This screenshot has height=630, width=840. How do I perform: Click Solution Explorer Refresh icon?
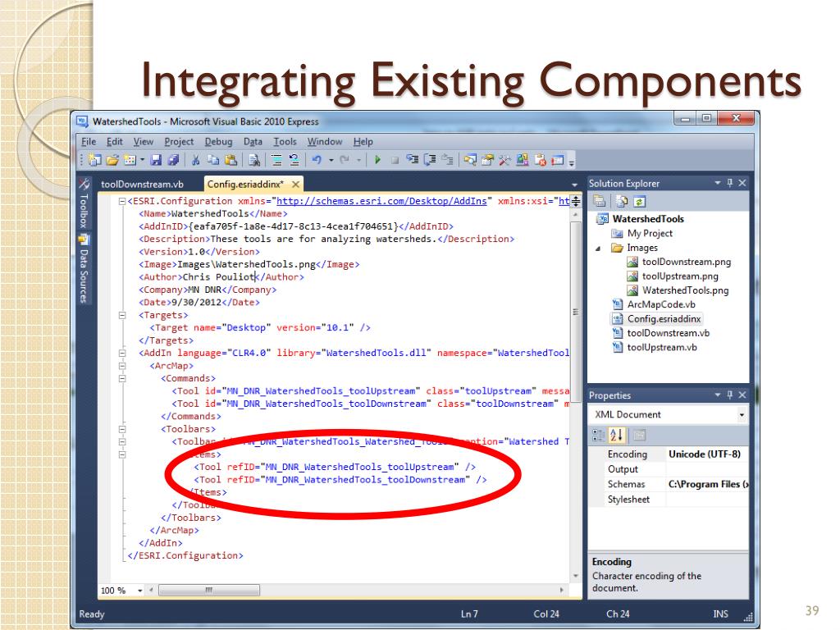coord(639,202)
